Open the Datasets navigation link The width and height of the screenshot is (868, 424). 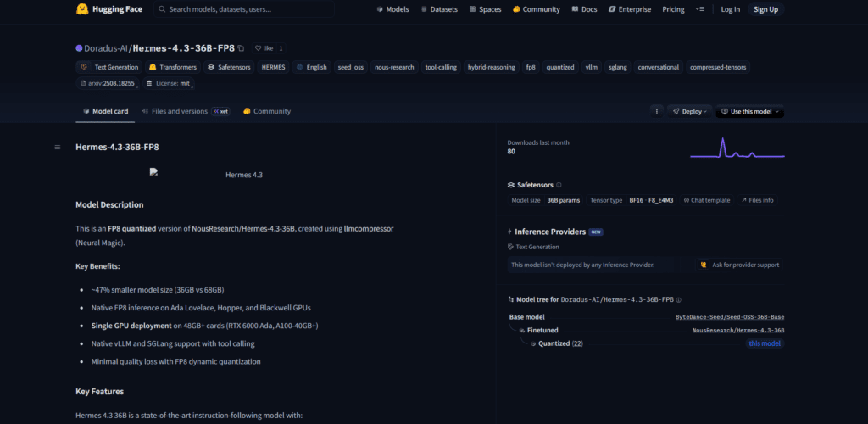pyautogui.click(x=439, y=9)
